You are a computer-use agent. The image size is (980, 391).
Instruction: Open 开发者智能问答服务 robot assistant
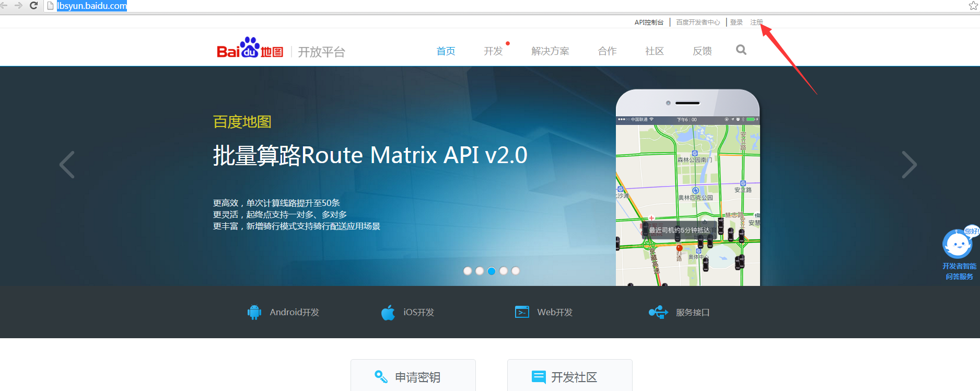pos(960,254)
